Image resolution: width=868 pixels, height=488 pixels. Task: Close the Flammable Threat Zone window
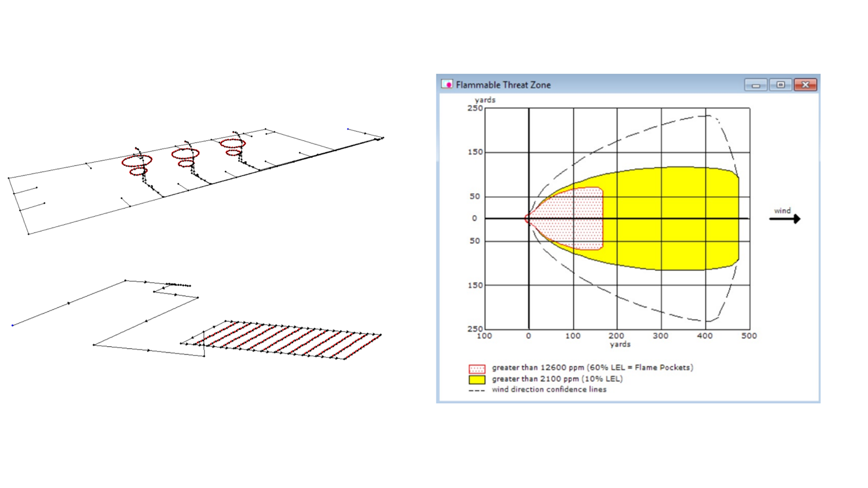click(805, 85)
